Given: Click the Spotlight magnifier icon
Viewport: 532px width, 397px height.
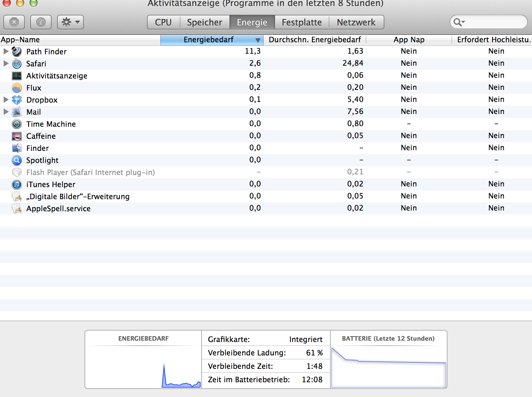Looking at the screenshot, I should click(17, 160).
